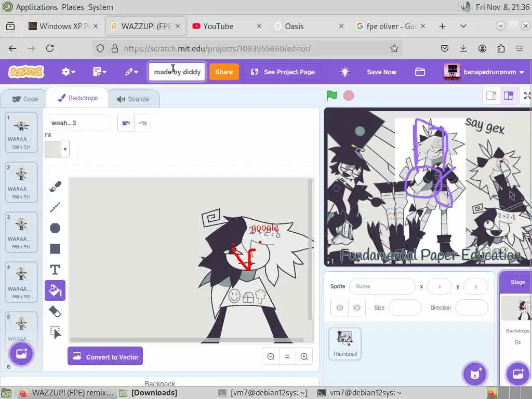
Task: Switch to the Backdrops tab
Action: click(78, 98)
